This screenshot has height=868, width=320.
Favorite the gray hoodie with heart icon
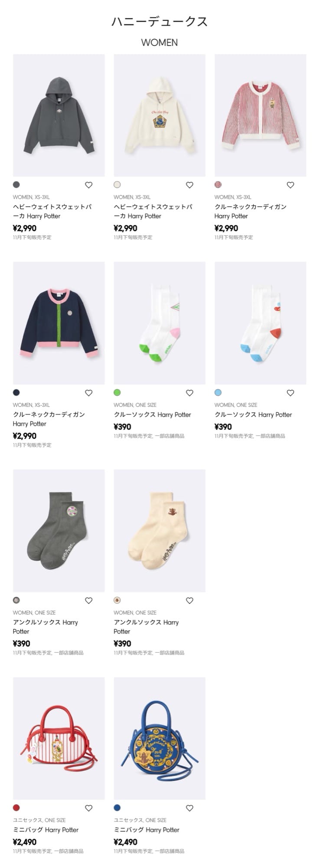(x=88, y=185)
